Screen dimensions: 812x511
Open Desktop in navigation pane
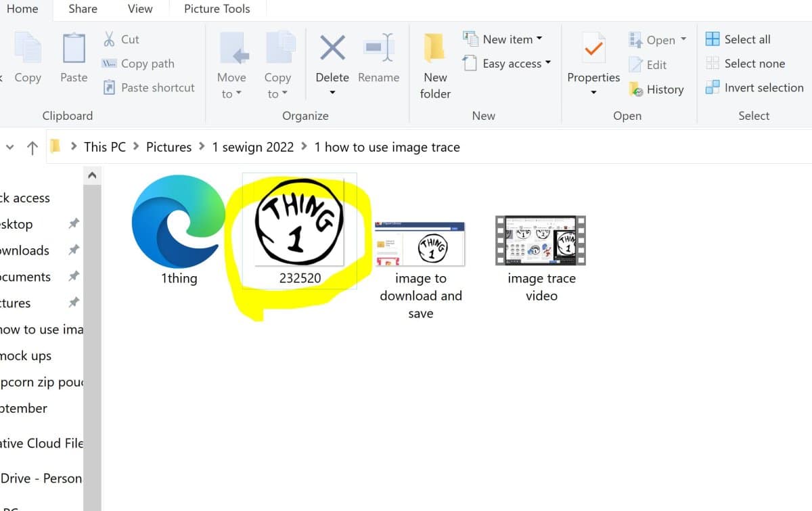[x=16, y=225]
